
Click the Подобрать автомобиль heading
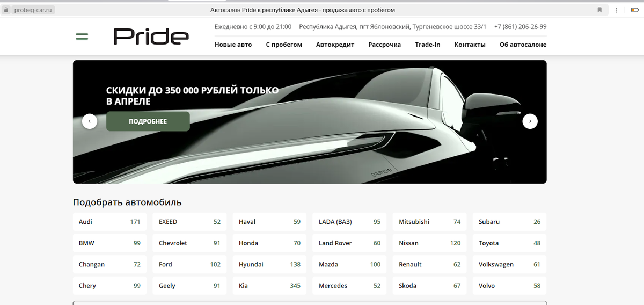[127, 202]
